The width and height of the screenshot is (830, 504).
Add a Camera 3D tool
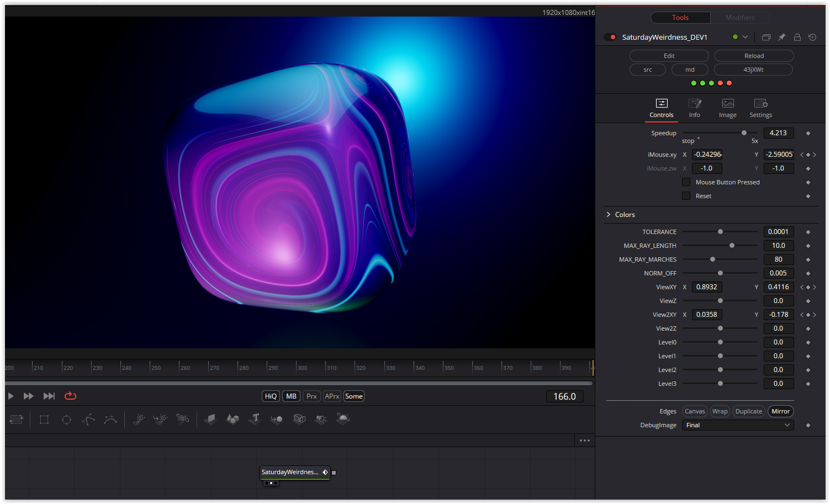coord(299,420)
